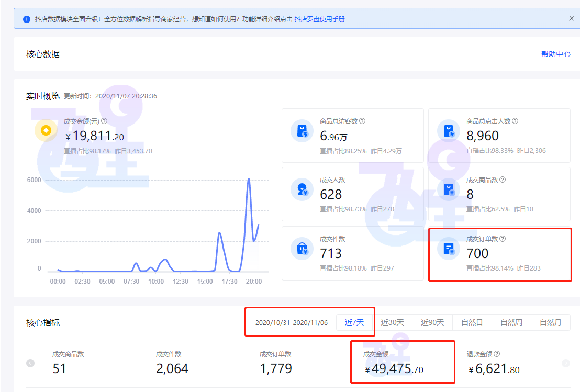580x392 pixels.
Task: Open the 帮助中心 link
Action: coord(556,54)
